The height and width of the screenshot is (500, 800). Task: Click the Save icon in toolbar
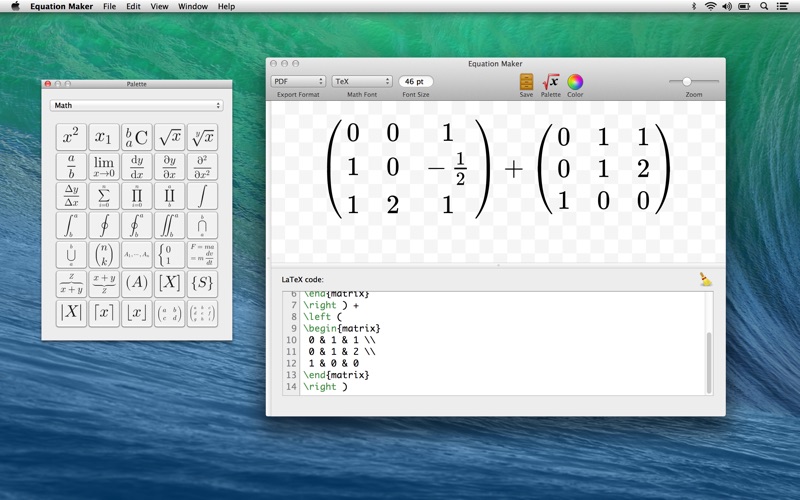coord(526,82)
